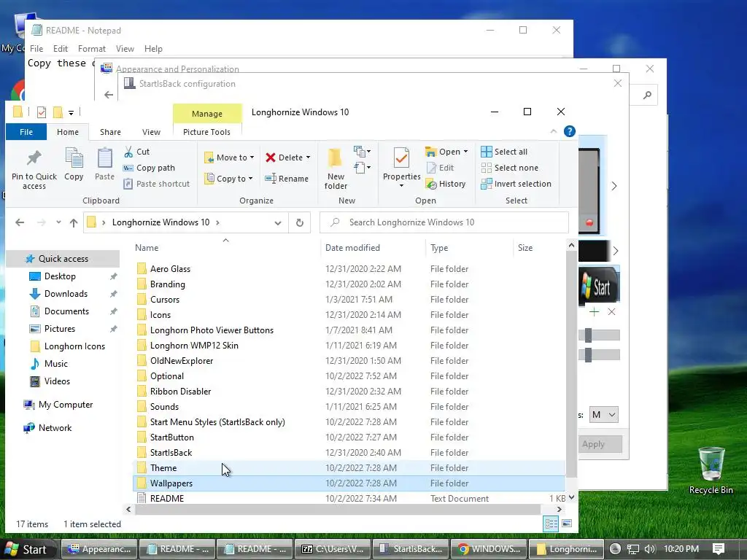Switch to the View ribbon tab
The height and width of the screenshot is (560, 747).
[x=151, y=132]
